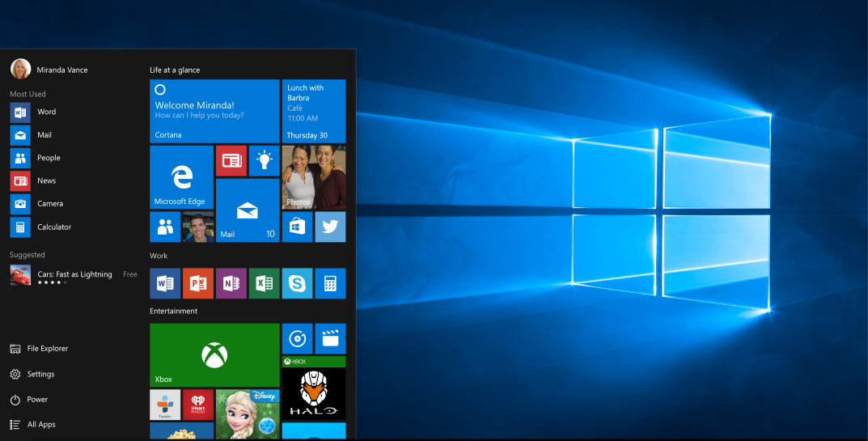Screen dimensions: 868x441
Task: Open the People tile beside the contact photo
Action: [165, 227]
